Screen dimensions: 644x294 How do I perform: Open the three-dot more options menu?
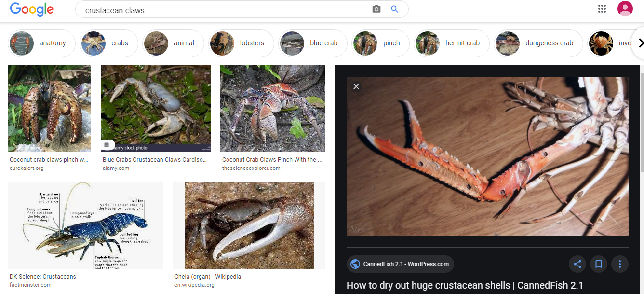click(x=620, y=264)
